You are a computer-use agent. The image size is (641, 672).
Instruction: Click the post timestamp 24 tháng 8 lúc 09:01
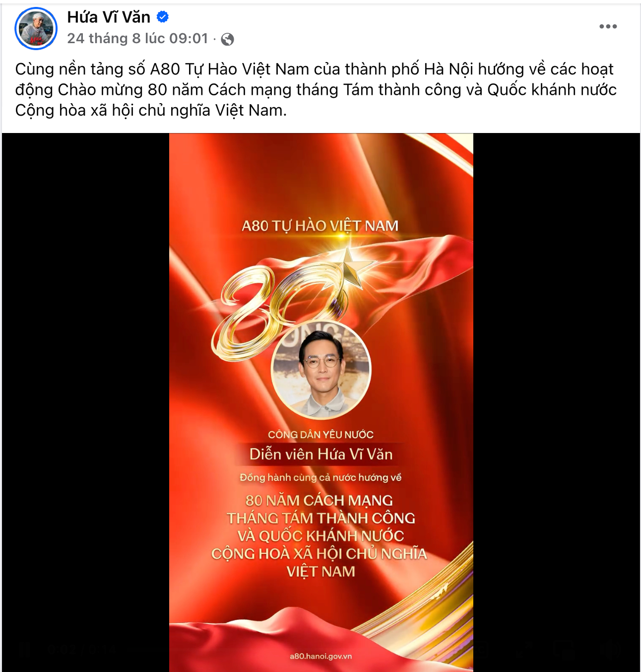click(137, 39)
